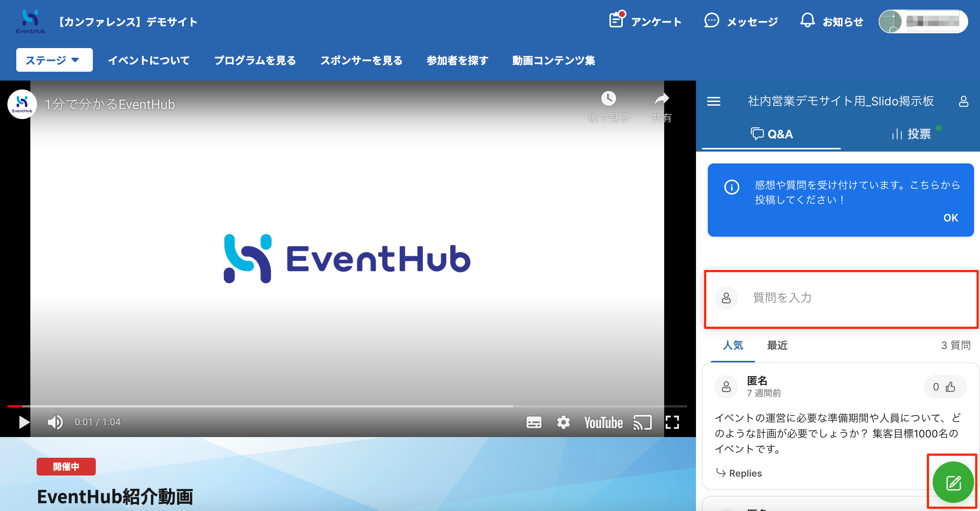
Task: Open video settings gear
Action: tap(564, 422)
